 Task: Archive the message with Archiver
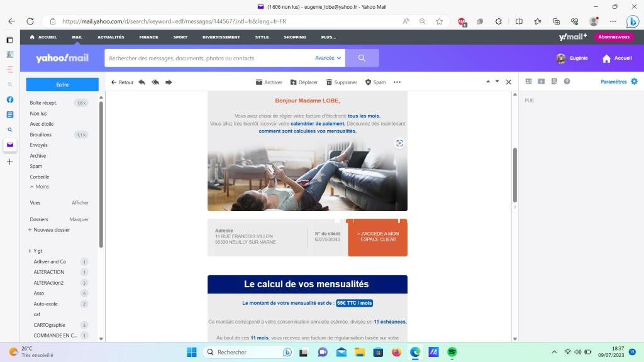(x=269, y=82)
